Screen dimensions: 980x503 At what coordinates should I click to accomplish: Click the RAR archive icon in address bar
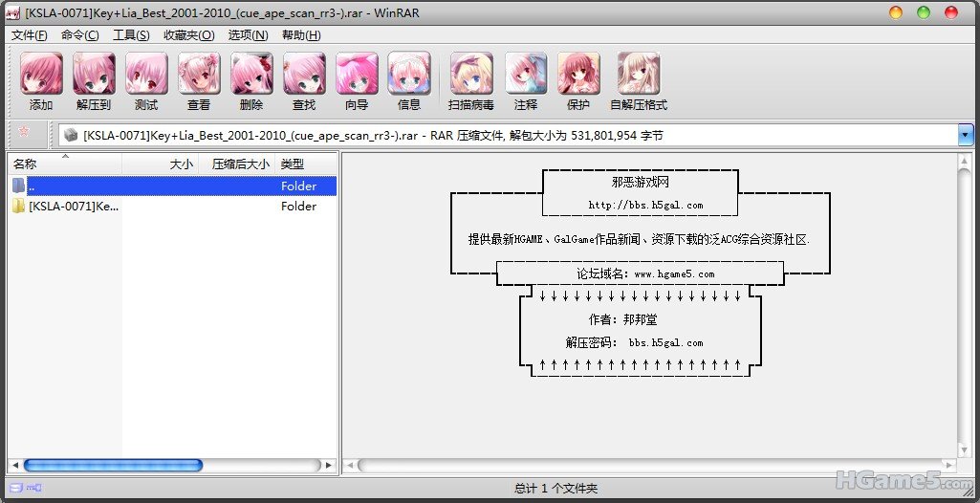pos(72,135)
